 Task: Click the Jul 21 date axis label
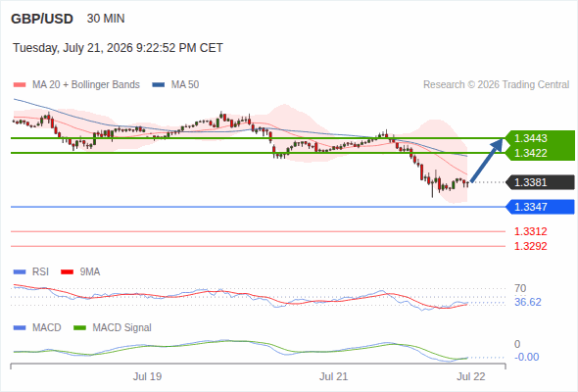tap(333, 377)
